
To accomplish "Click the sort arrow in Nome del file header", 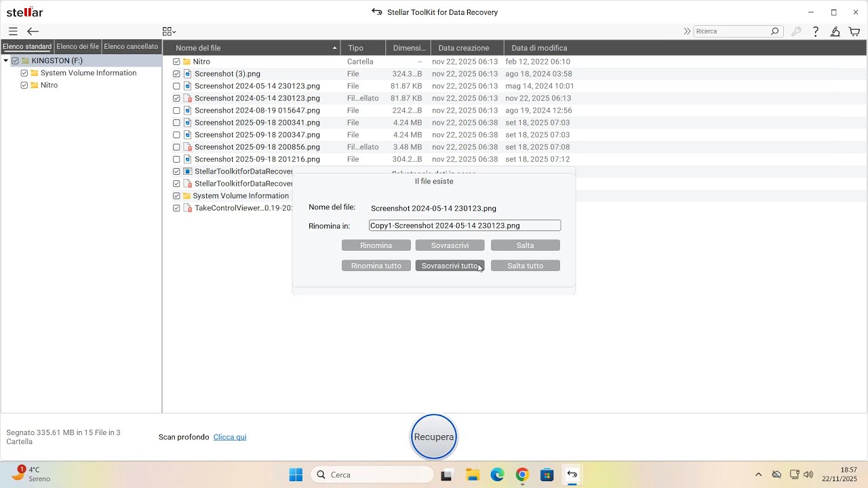I will (334, 48).
